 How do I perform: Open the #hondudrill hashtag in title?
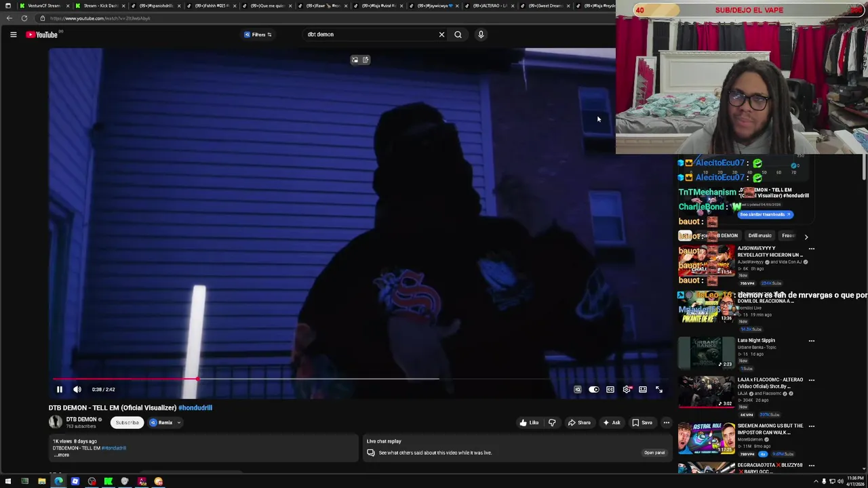pos(195,408)
